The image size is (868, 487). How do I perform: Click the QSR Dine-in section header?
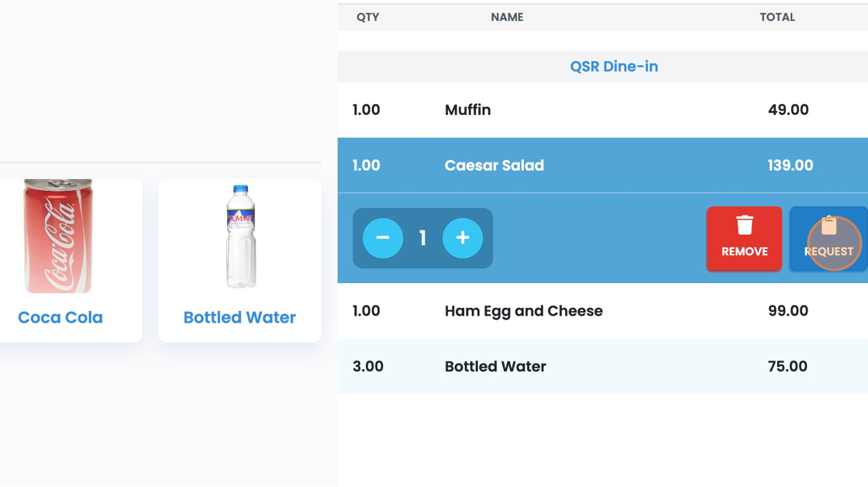click(614, 67)
